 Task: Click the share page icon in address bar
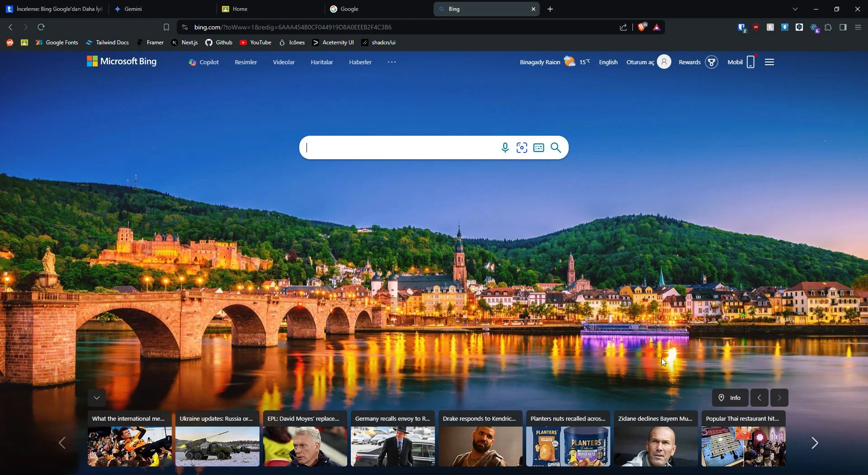click(x=623, y=28)
